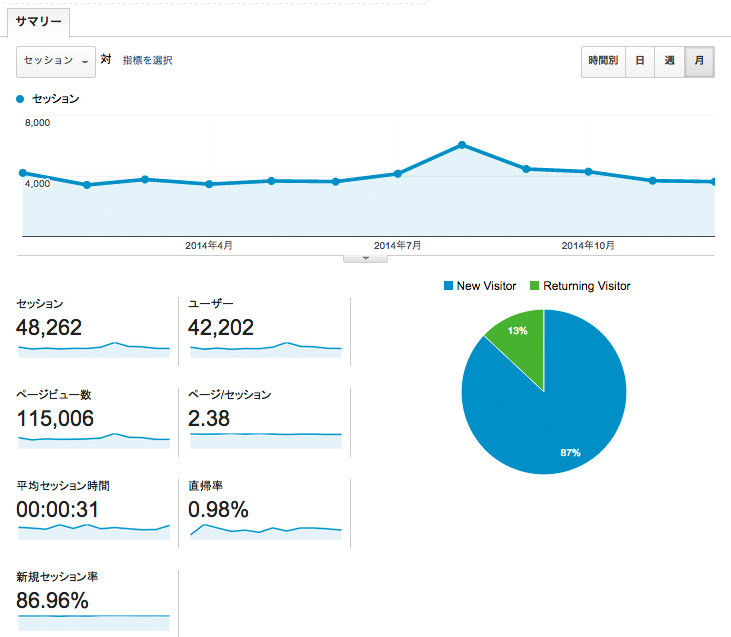Click the ページビュー数 sparkline thumbnail
731x637 pixels.
94,441
